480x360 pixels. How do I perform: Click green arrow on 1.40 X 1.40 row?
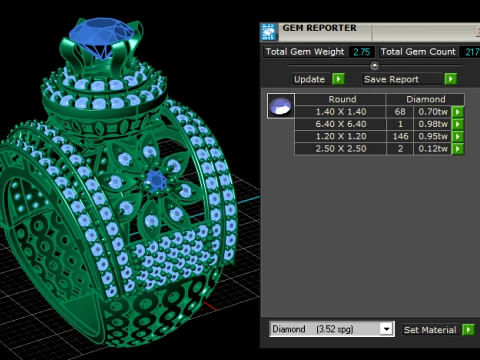click(458, 112)
